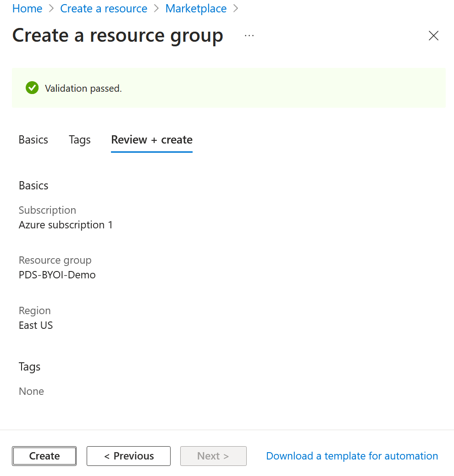Screen dimensions: 454x476
Task: Switch to the Tags tab
Action: 79,140
